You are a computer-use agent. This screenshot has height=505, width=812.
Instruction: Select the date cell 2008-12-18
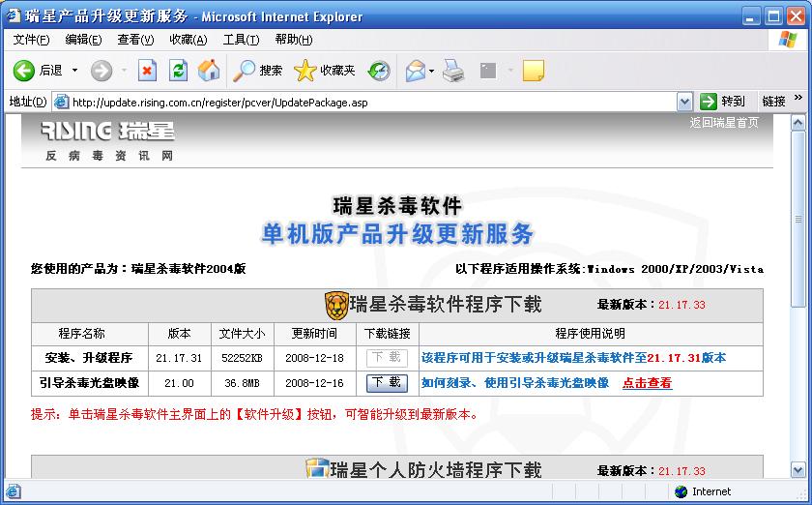[x=314, y=358]
